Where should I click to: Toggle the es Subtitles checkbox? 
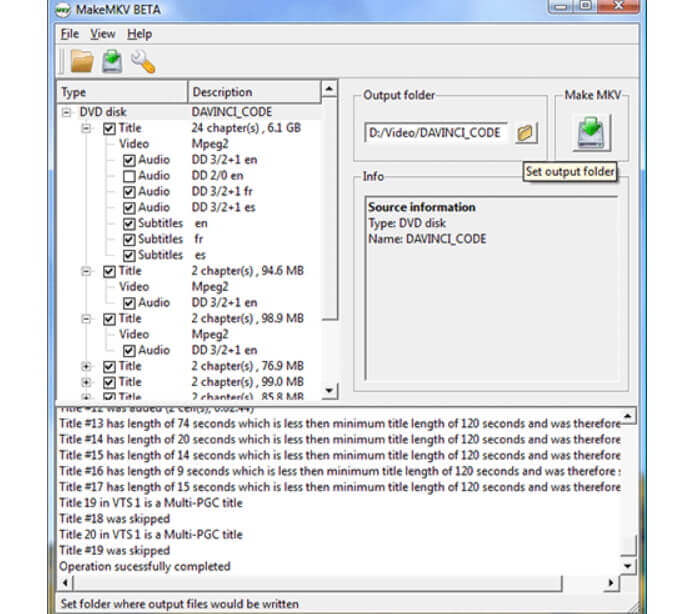129,255
